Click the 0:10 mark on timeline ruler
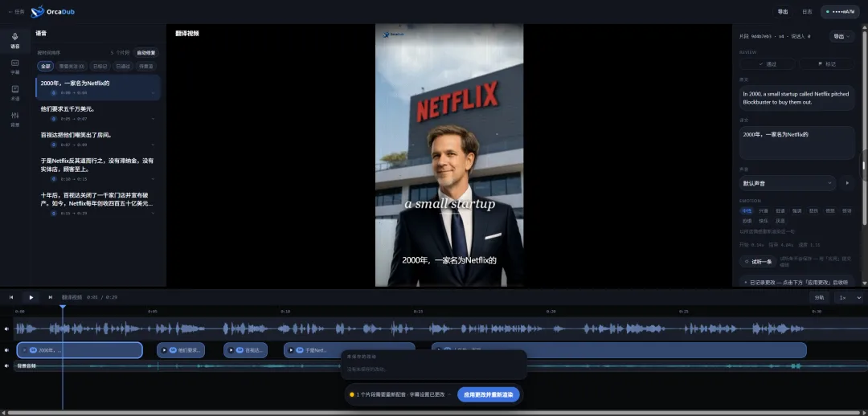 pyautogui.click(x=285, y=312)
